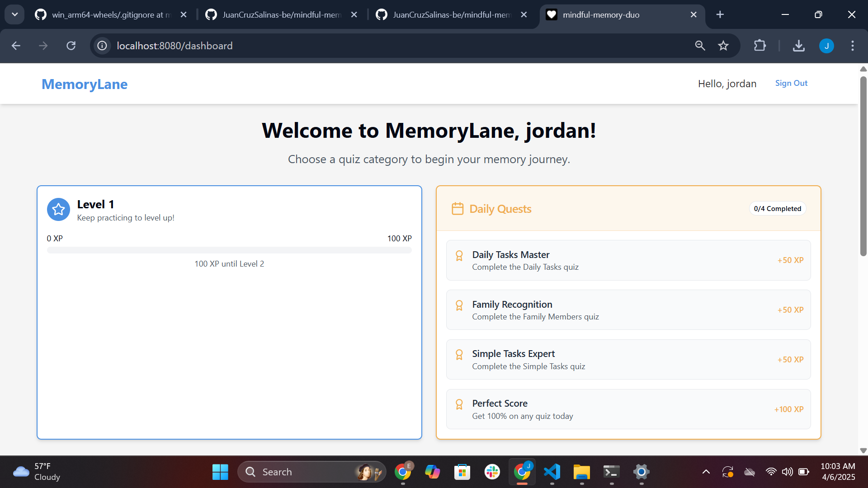Open the browser extensions puzzle icon
The height and width of the screenshot is (488, 868).
click(x=760, y=46)
